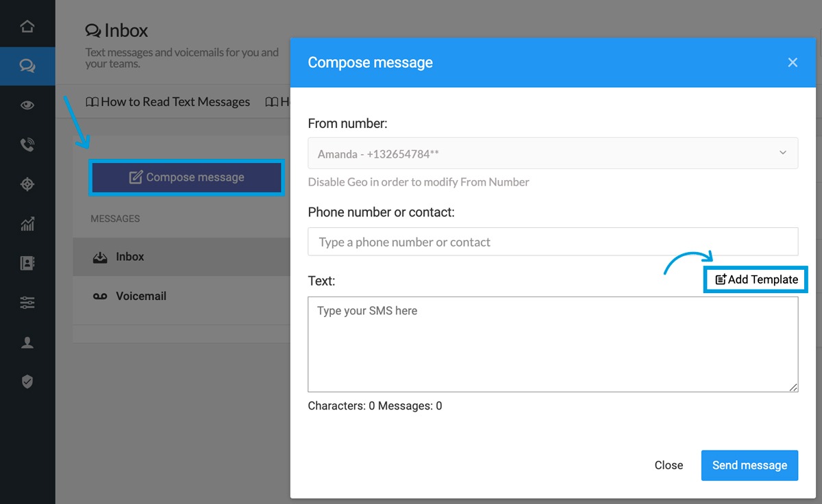Click inside the SMS text area
Viewport: 822px width, 504px height.
click(552, 344)
